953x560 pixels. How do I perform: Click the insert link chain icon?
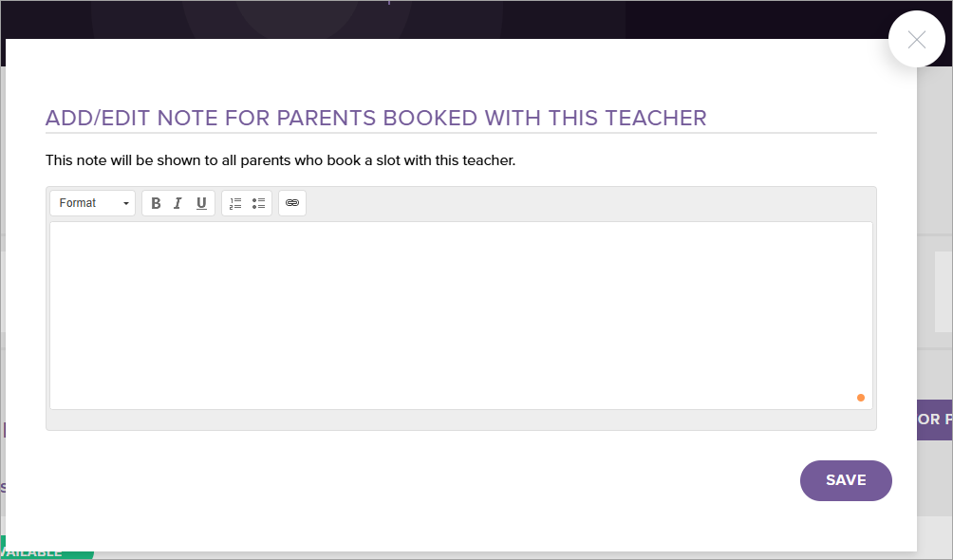[292, 203]
